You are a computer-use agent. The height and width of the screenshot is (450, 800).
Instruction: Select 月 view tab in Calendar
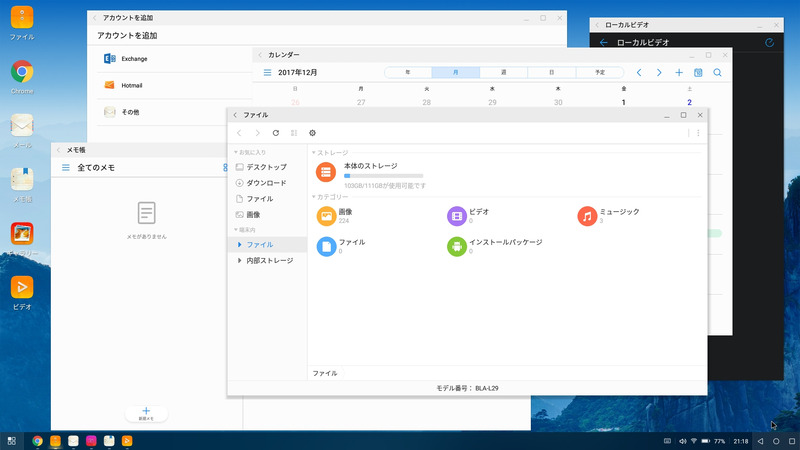[456, 72]
